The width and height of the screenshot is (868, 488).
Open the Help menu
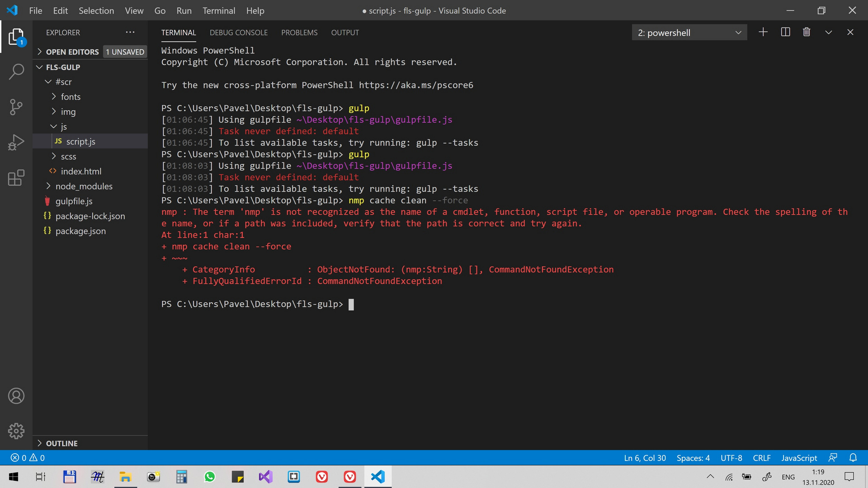(x=255, y=10)
